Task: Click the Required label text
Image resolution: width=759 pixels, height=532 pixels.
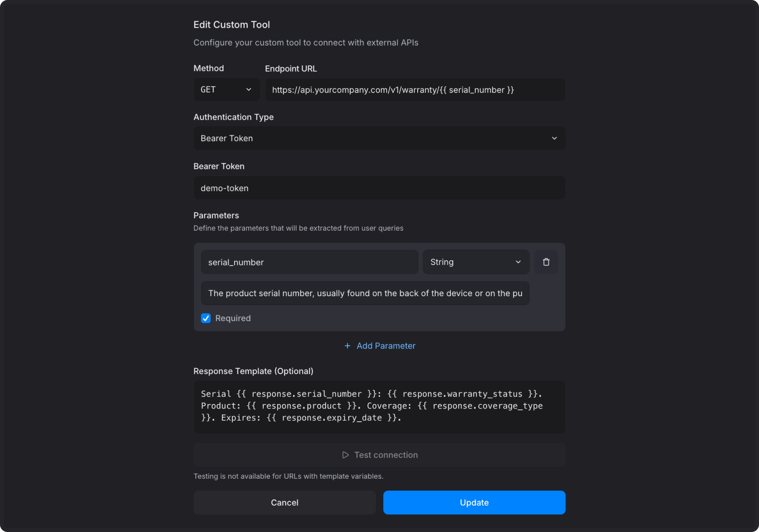Action: tap(233, 318)
